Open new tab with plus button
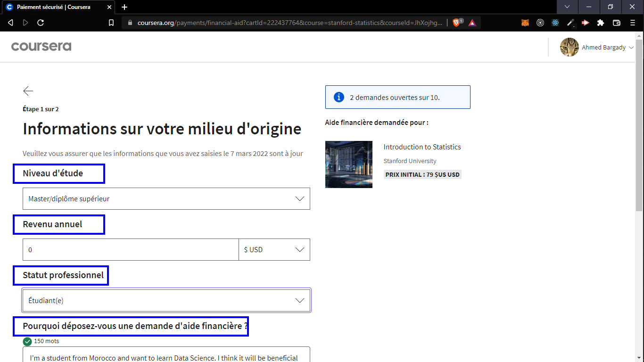This screenshot has width=644, height=362. (124, 7)
